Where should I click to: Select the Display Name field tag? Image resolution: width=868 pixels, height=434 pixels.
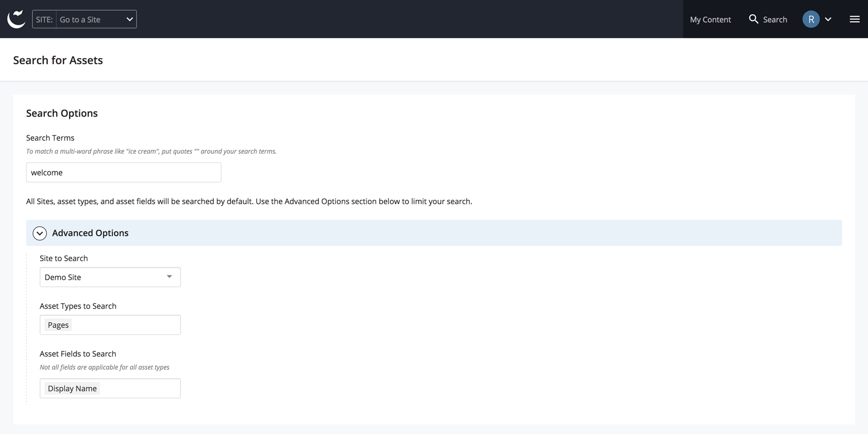tap(72, 388)
